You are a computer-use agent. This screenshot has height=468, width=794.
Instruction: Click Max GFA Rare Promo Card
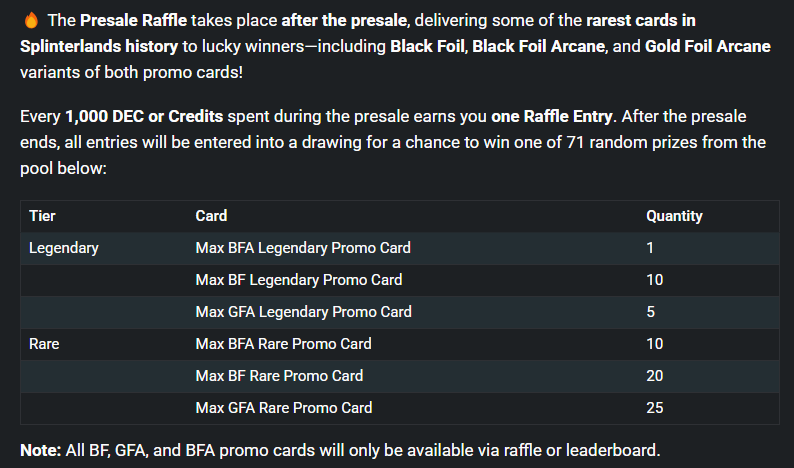284,408
